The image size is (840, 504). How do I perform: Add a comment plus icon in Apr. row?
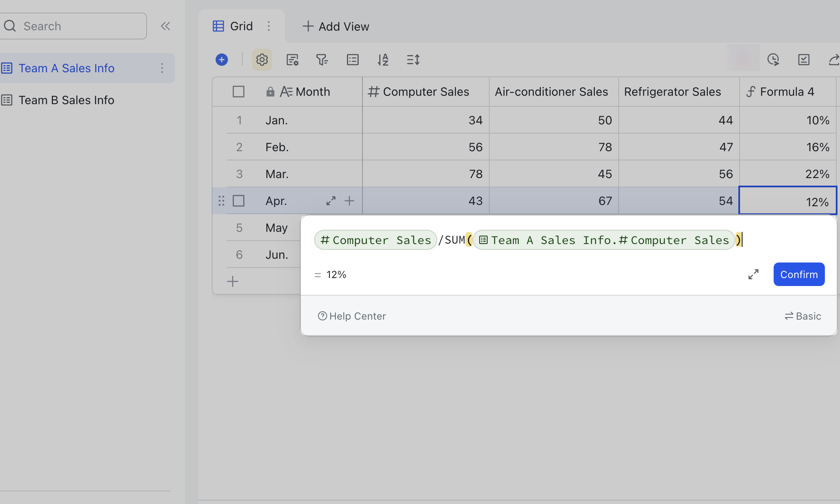pos(349,201)
